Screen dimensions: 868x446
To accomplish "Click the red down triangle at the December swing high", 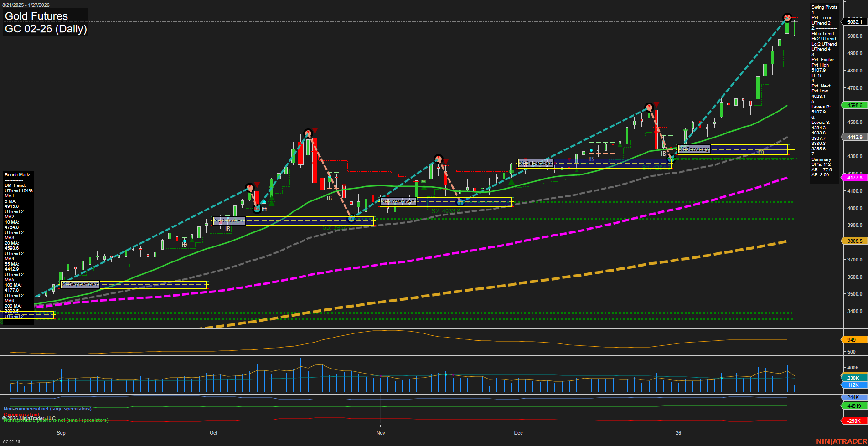I will (656, 104).
